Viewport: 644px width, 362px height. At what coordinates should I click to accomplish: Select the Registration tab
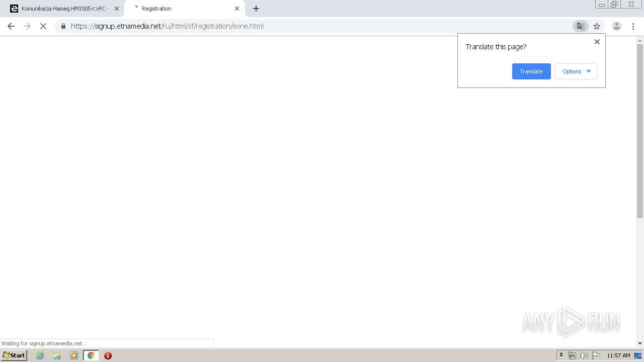(x=184, y=9)
